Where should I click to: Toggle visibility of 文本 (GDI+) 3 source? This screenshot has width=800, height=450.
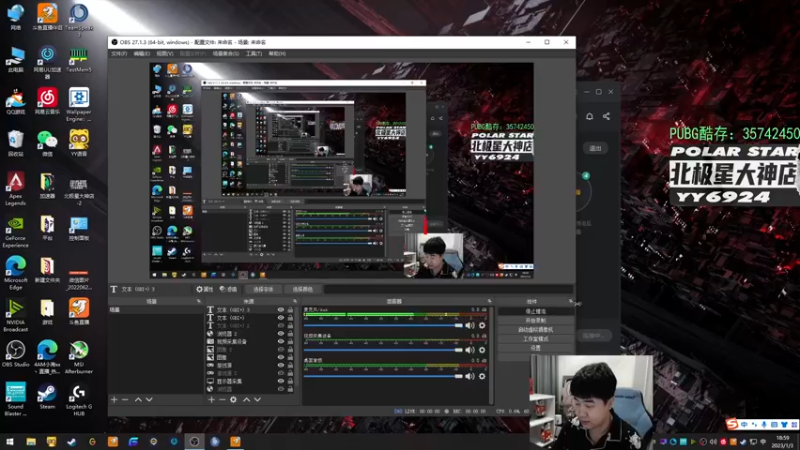[x=281, y=310]
